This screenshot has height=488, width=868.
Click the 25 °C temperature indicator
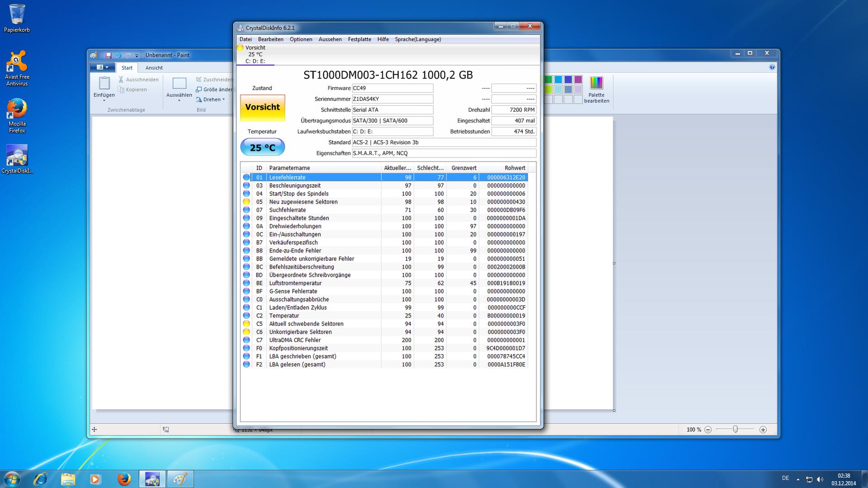point(262,147)
